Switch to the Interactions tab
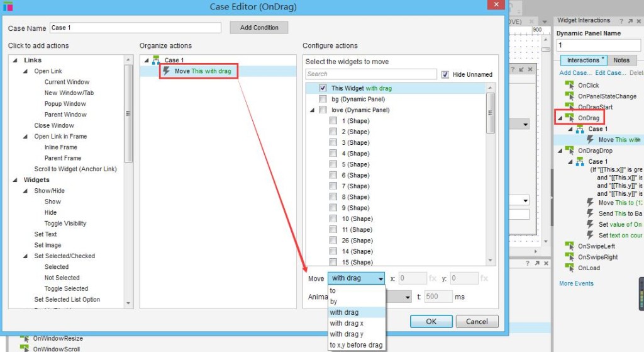This screenshot has height=352, width=644. pyautogui.click(x=584, y=60)
